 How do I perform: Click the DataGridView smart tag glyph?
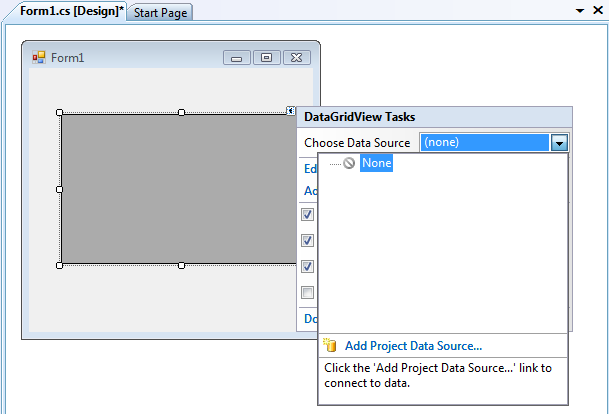pos(290,111)
